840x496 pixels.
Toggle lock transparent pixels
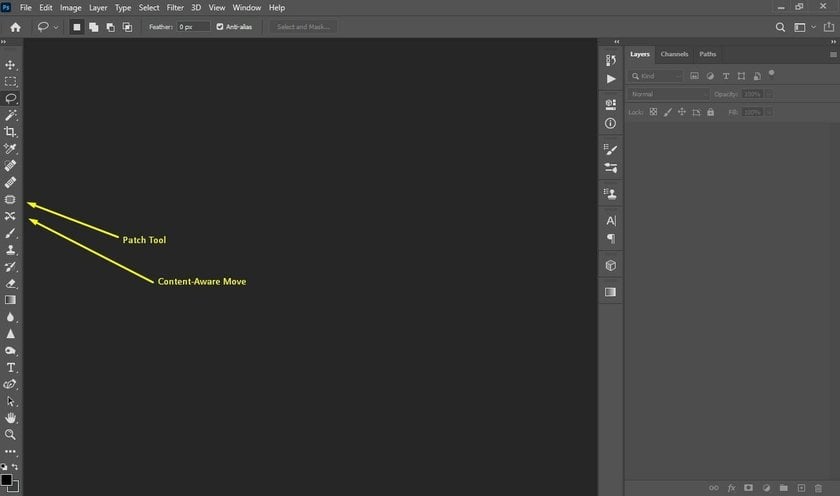(653, 112)
